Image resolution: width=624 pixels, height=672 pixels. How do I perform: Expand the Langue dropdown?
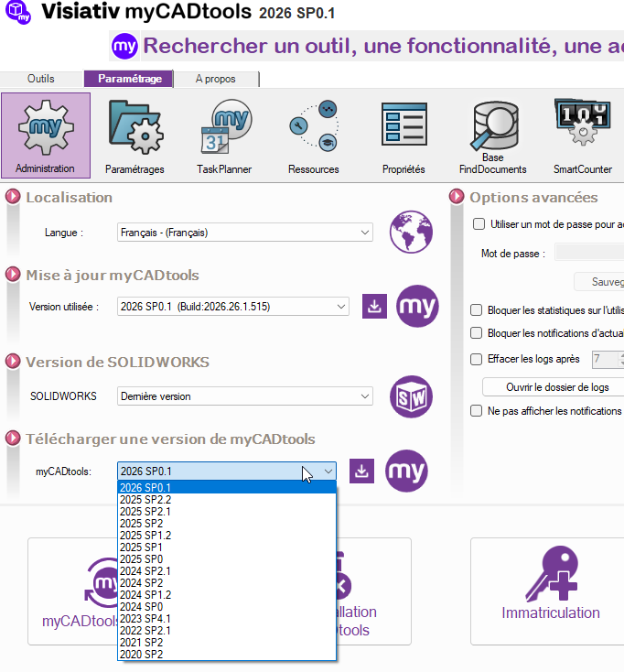(x=244, y=233)
